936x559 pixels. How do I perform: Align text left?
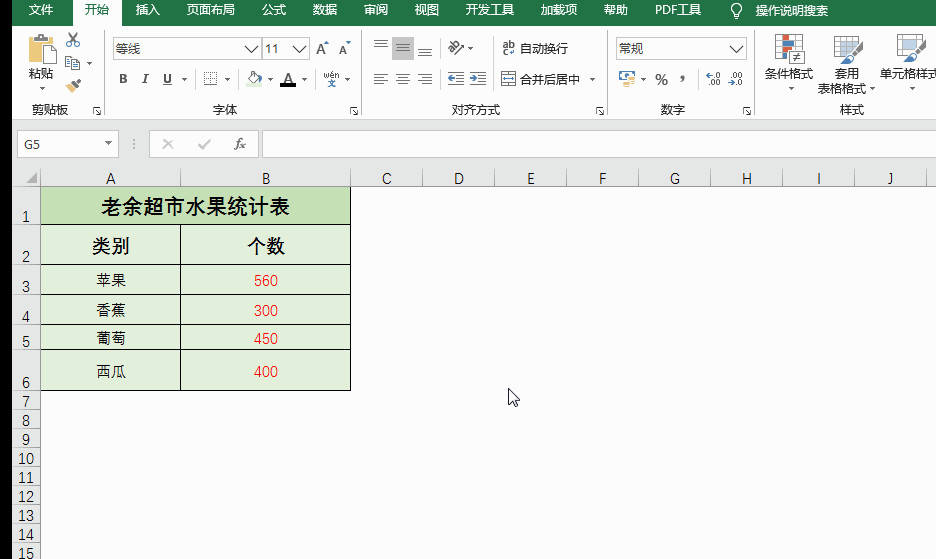coord(381,79)
